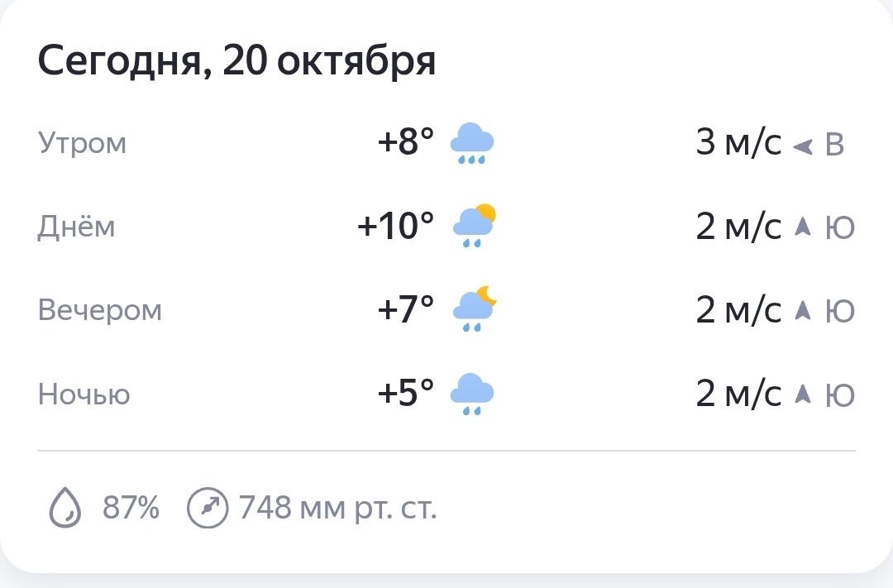Open the 'Сегодня, 20 октября' heading
Screen dimensions: 893x588
236,62
